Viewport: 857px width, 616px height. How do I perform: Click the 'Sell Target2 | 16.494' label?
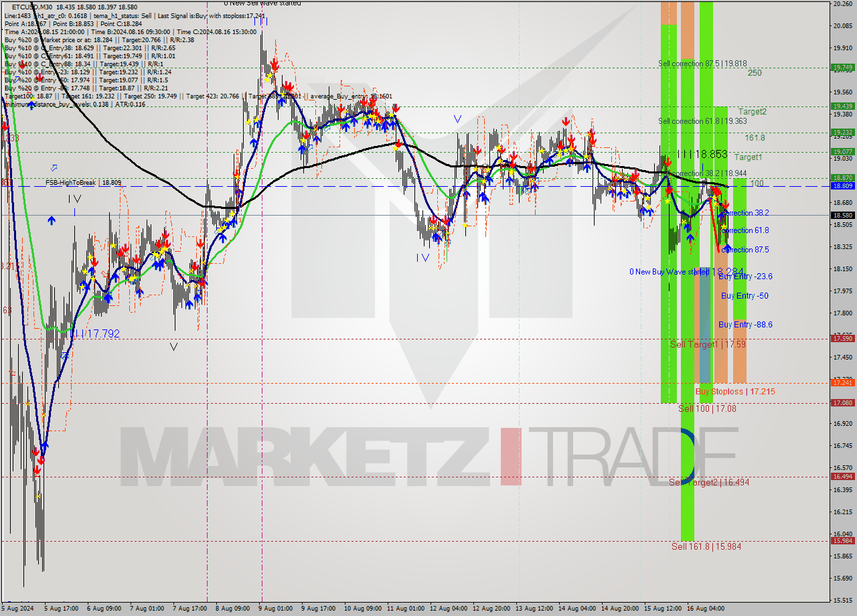pyautogui.click(x=709, y=482)
